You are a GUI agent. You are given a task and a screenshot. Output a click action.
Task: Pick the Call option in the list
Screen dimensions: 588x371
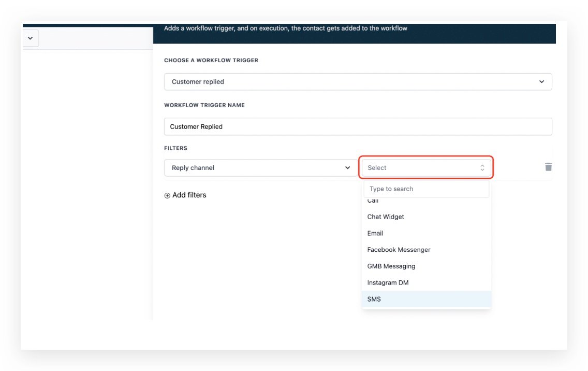pos(373,201)
